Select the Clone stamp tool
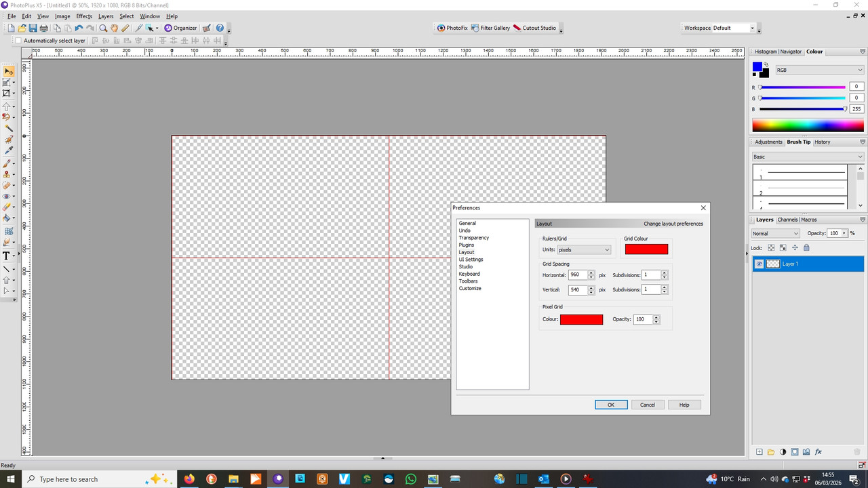The height and width of the screenshot is (488, 868). coord(8,174)
